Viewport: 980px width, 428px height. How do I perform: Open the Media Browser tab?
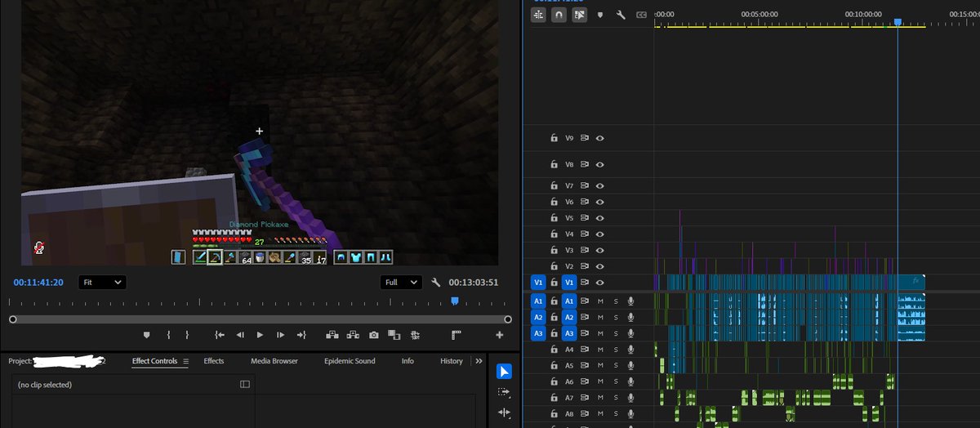[x=274, y=361]
